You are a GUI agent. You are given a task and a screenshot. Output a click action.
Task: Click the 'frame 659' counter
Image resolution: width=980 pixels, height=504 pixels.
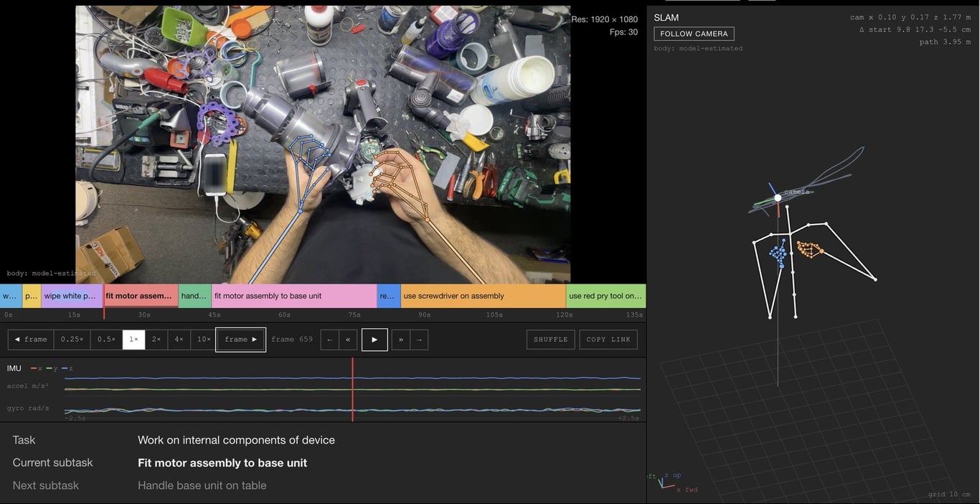(x=292, y=340)
